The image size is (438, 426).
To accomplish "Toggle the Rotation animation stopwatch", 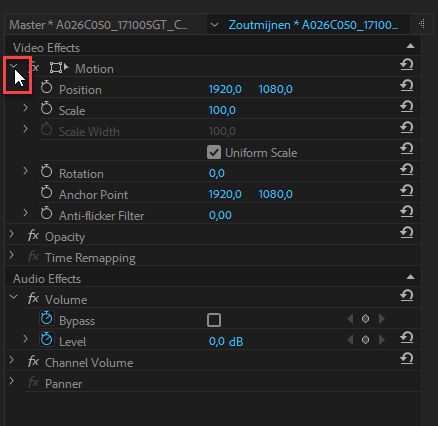I will tap(46, 171).
